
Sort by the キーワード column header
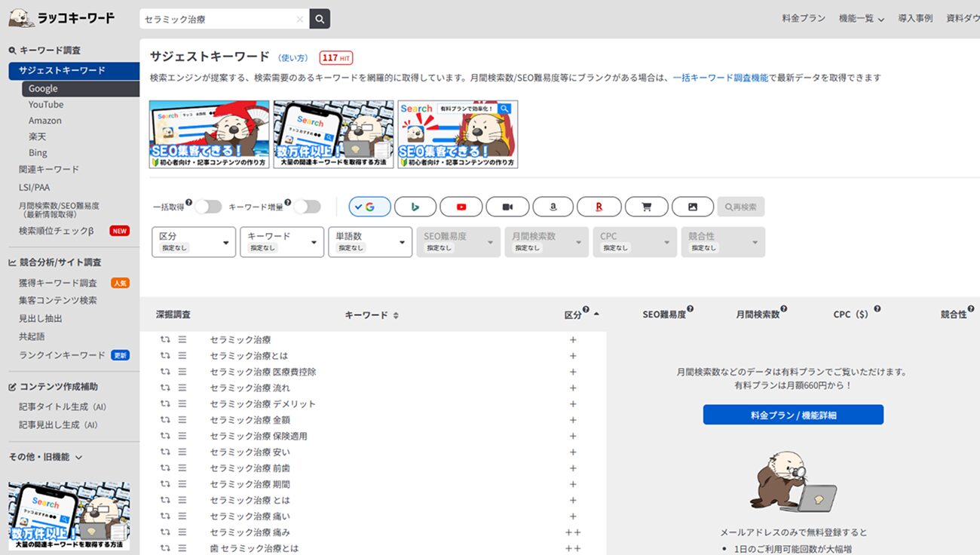372,314
